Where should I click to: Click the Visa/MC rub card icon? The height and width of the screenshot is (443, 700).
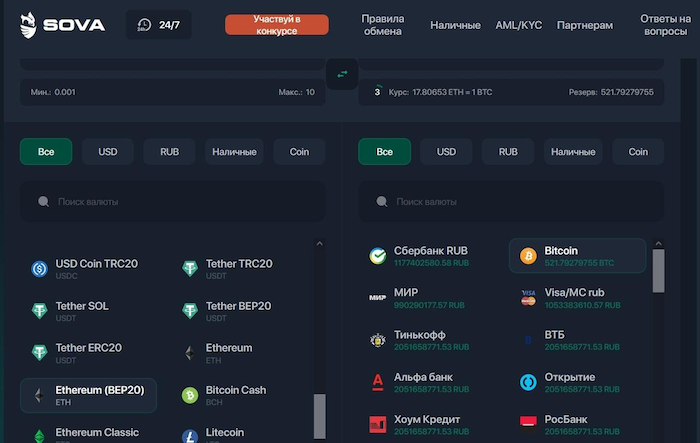(x=528, y=297)
